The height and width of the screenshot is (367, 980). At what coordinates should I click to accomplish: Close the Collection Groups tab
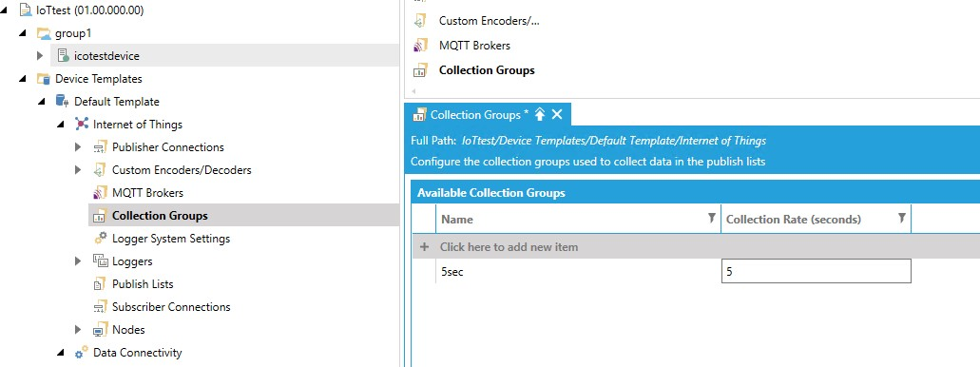[x=558, y=114]
